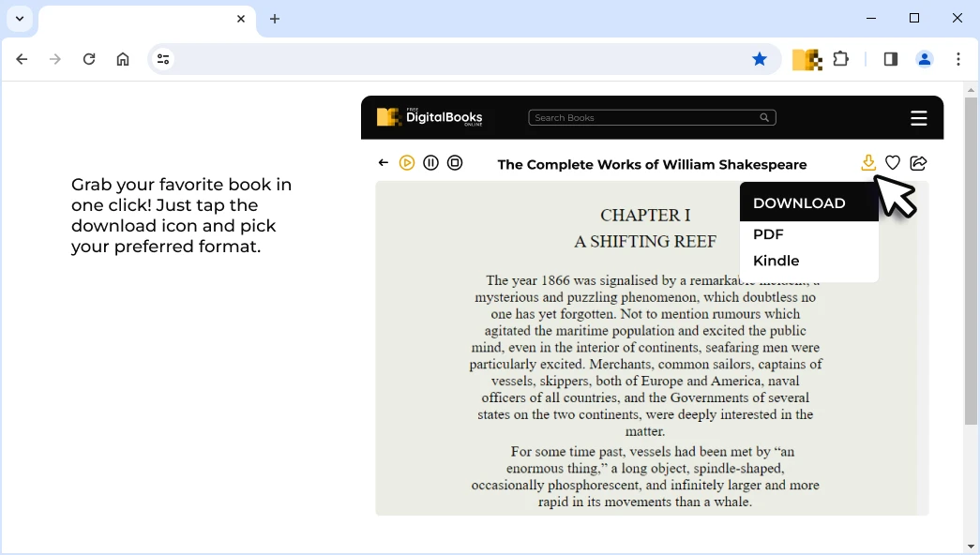Open Chrome's three-dot menu
The height and width of the screenshot is (555, 980).
(x=958, y=59)
